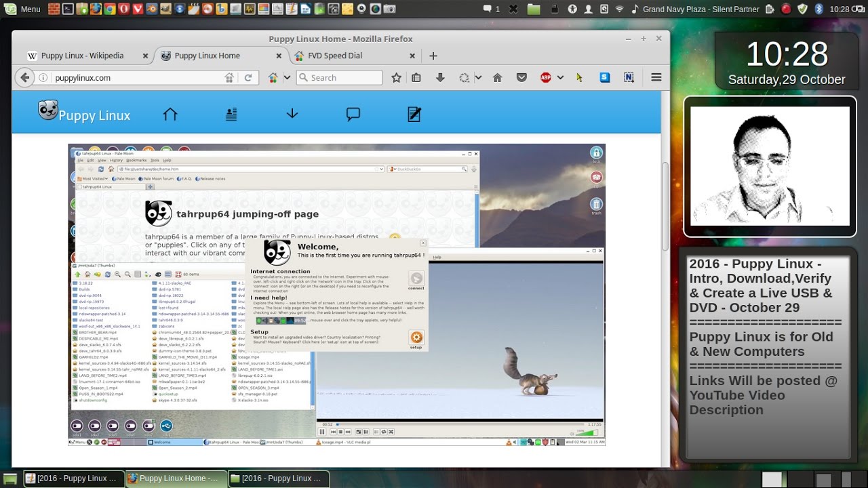Viewport: 868px width, 488px height.
Task: Open the home icon on Puppy site
Action: (x=170, y=114)
